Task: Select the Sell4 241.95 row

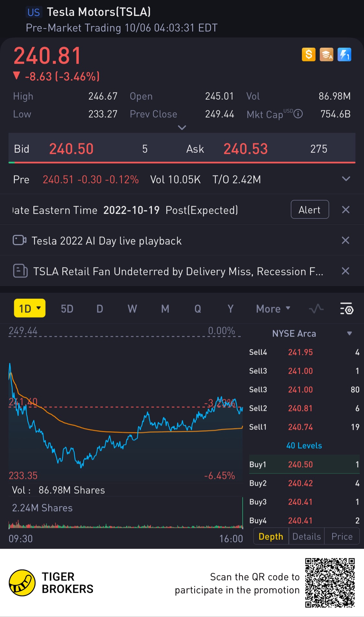Action: click(304, 352)
